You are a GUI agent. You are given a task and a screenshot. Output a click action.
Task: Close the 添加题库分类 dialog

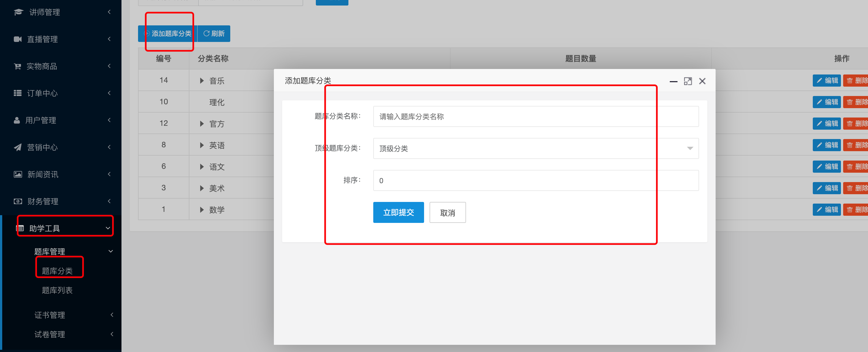(702, 81)
